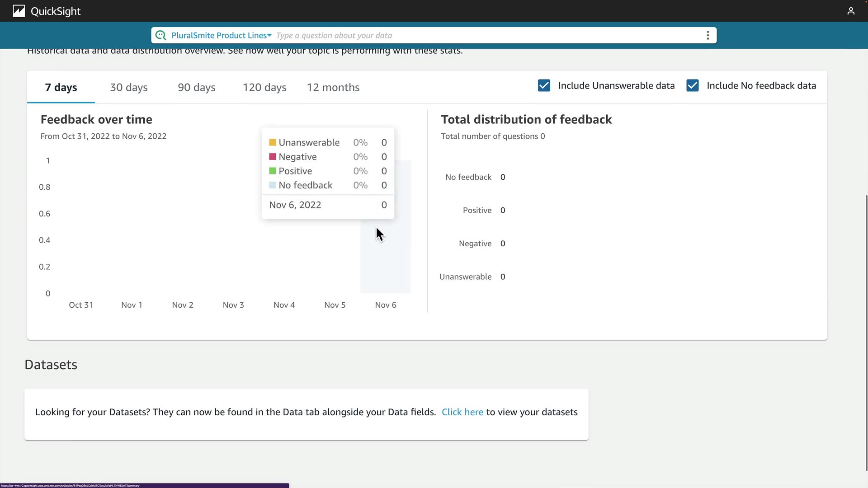868x488 pixels.
Task: Open the 120 days tab
Action: 264,87
